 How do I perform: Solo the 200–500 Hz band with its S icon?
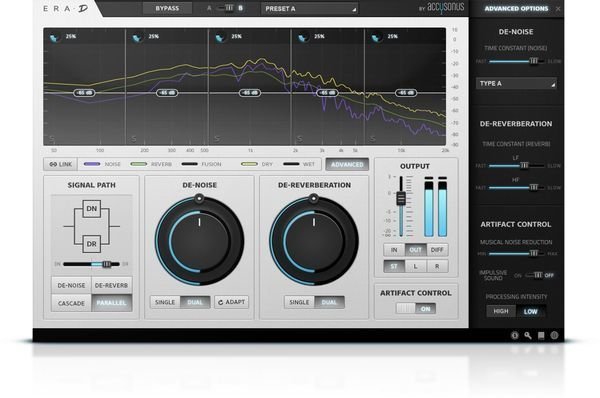(x=134, y=139)
